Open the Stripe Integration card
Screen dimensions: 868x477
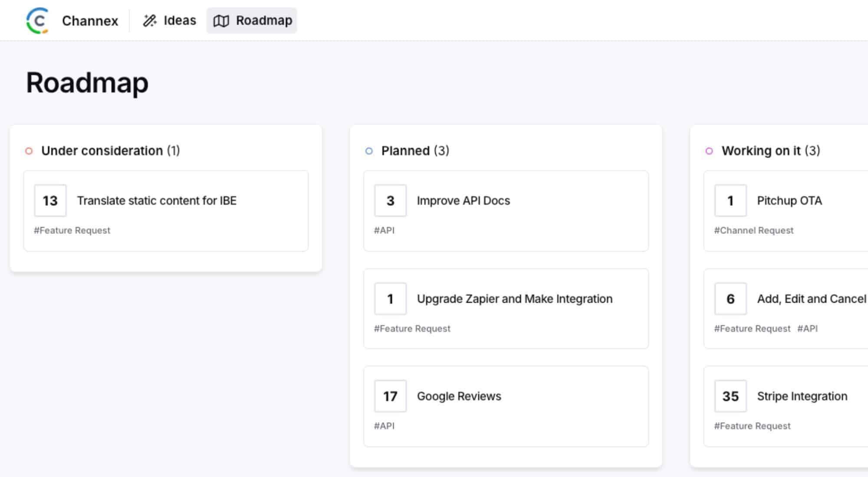tap(802, 396)
